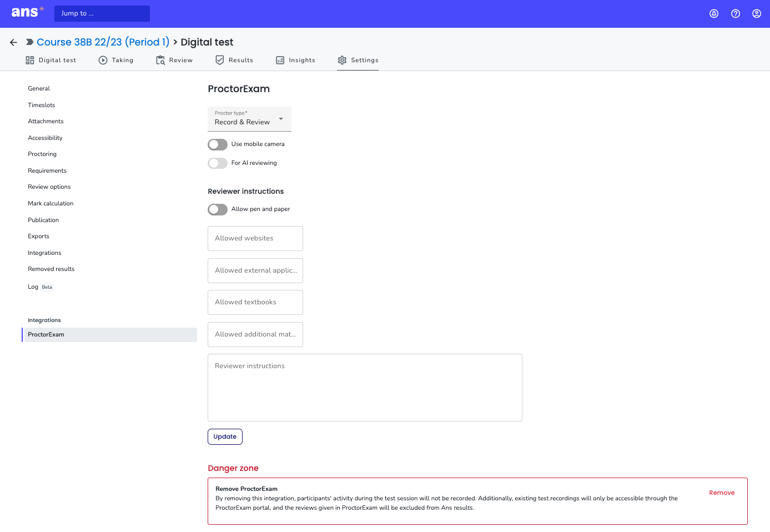Click the Digital test breadcrumb title
Viewport: 770px width, 532px height.
coord(207,42)
